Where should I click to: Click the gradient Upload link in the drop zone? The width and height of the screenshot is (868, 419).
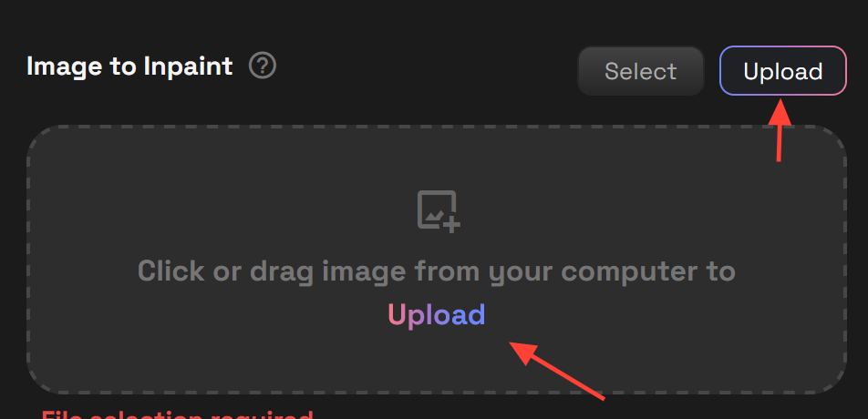coord(437,315)
